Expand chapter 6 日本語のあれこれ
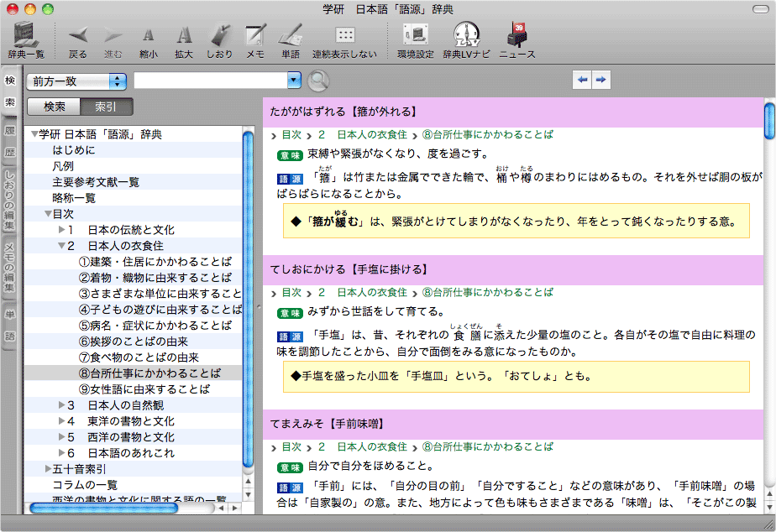 (62, 452)
